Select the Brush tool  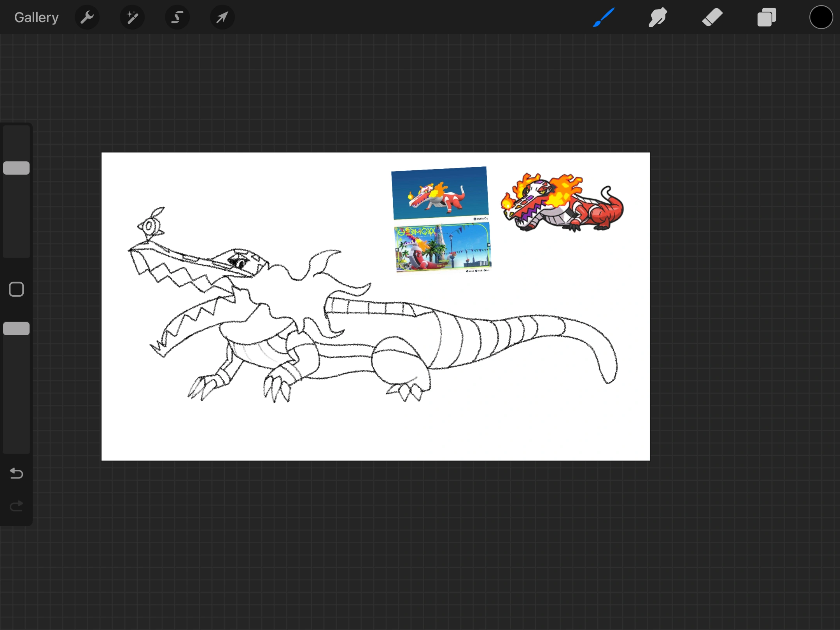(x=603, y=17)
